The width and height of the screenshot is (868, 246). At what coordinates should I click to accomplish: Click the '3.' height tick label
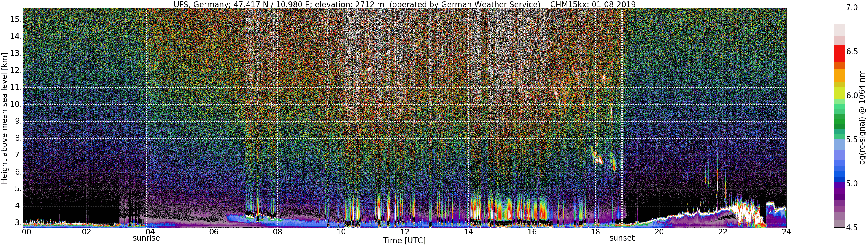tap(18, 223)
